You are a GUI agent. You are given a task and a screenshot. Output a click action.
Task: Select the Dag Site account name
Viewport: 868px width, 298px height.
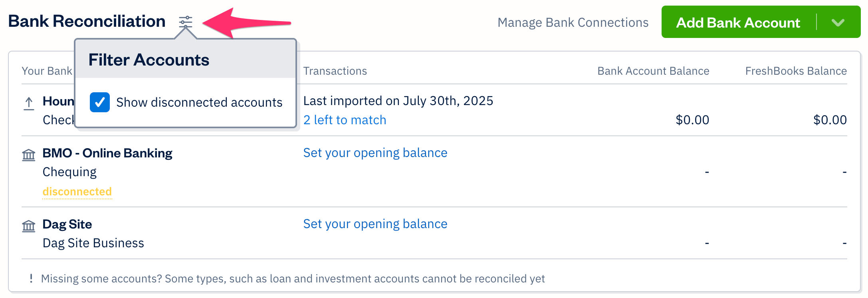[67, 224]
